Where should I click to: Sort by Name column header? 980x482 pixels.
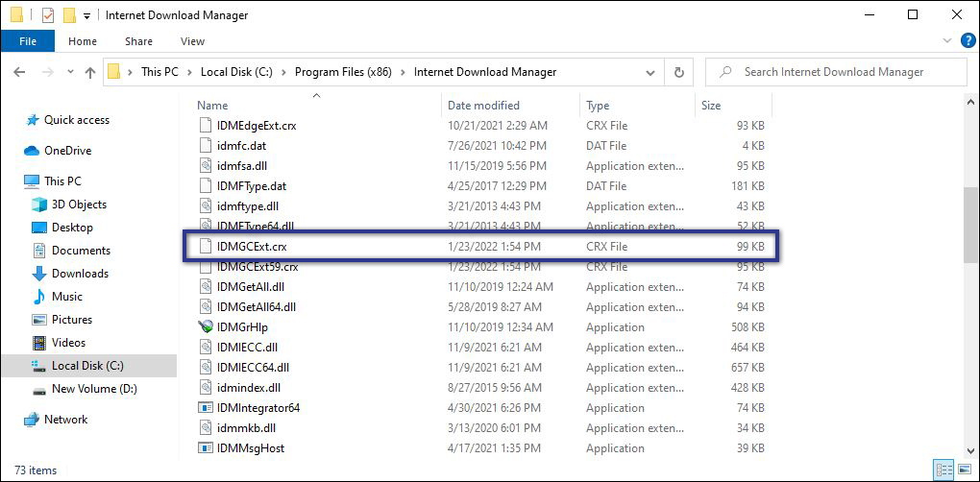pos(212,106)
